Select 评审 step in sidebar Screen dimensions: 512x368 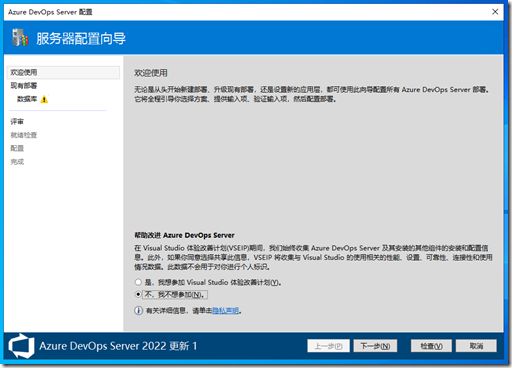(x=17, y=122)
